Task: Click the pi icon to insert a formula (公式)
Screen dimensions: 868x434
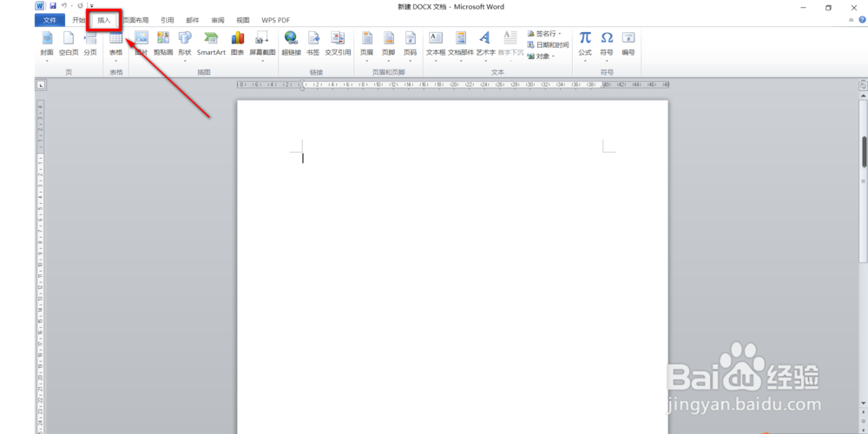Action: [585, 37]
